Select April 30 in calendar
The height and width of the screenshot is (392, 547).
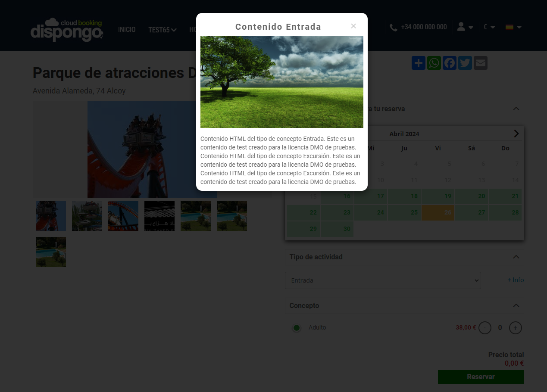click(x=337, y=229)
